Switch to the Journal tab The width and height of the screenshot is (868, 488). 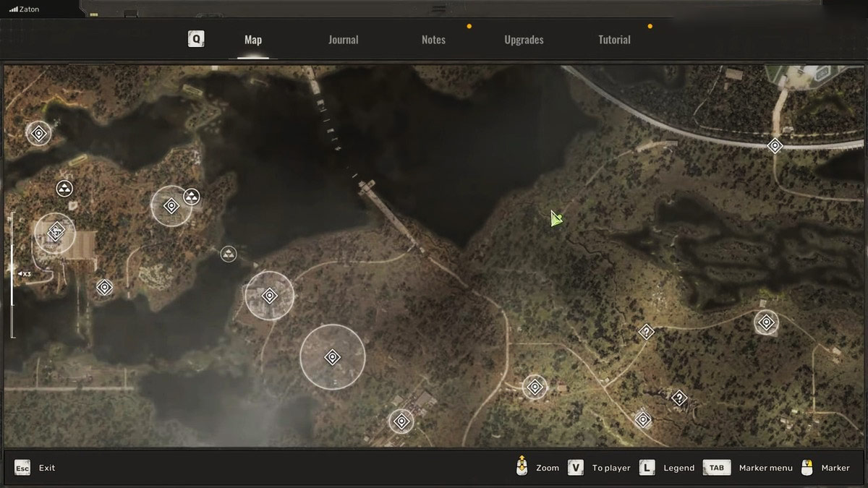click(343, 40)
